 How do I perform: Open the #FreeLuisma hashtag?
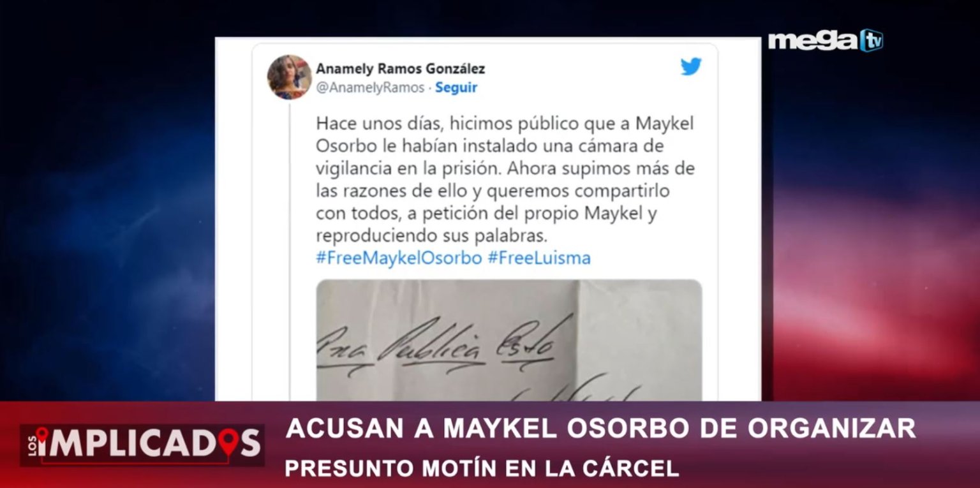click(x=539, y=258)
